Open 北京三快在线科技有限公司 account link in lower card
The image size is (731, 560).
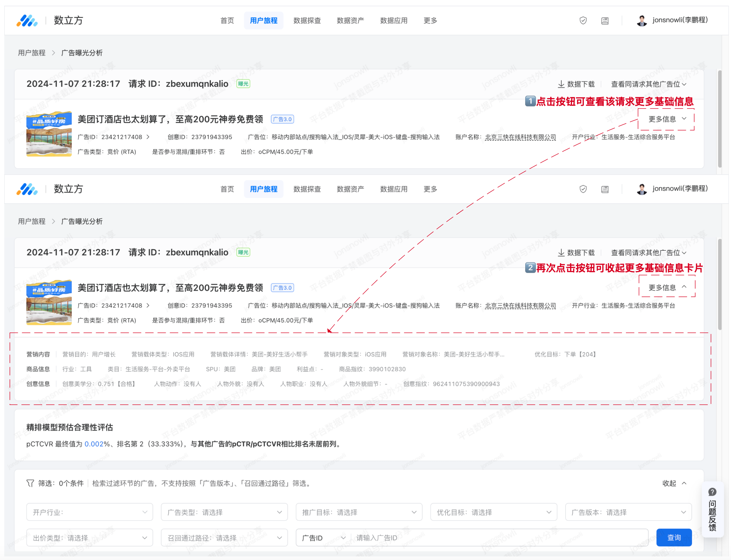pyautogui.click(x=520, y=306)
